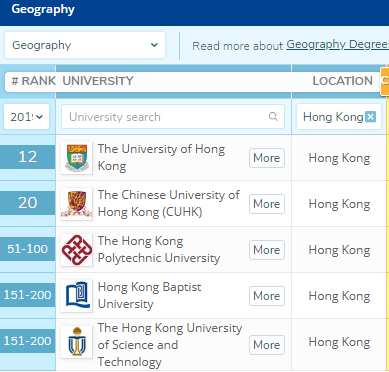Click rank 20 cell
Image resolution: width=389 pixels, height=372 pixels.
tap(28, 203)
